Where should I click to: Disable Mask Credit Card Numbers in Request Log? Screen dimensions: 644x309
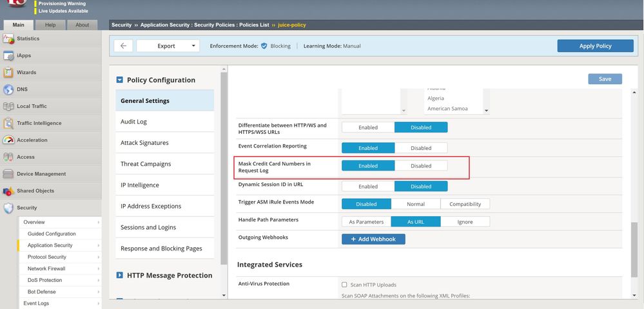421,166
